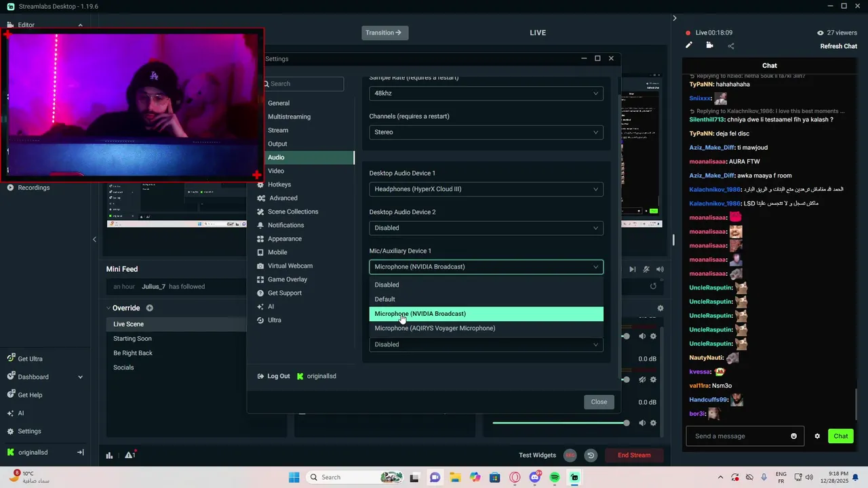Image resolution: width=868 pixels, height=488 pixels.
Task: Open performance metrics bar chart icon
Action: tap(109, 455)
